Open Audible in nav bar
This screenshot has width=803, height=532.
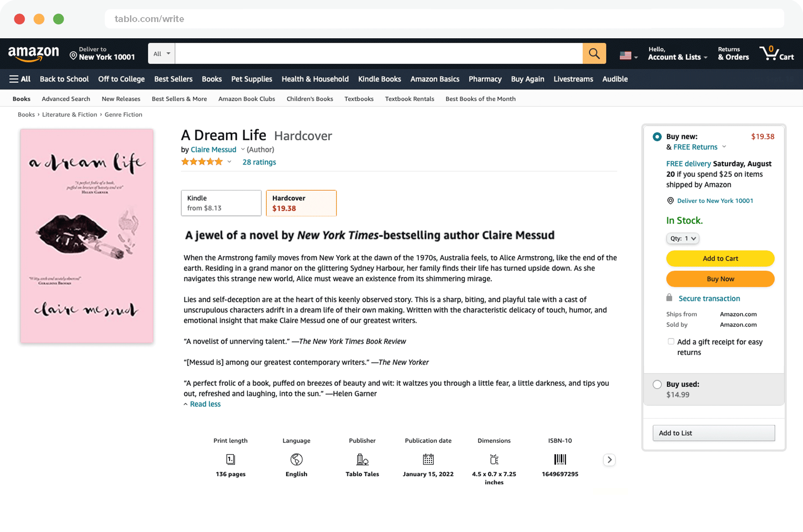[615, 79]
